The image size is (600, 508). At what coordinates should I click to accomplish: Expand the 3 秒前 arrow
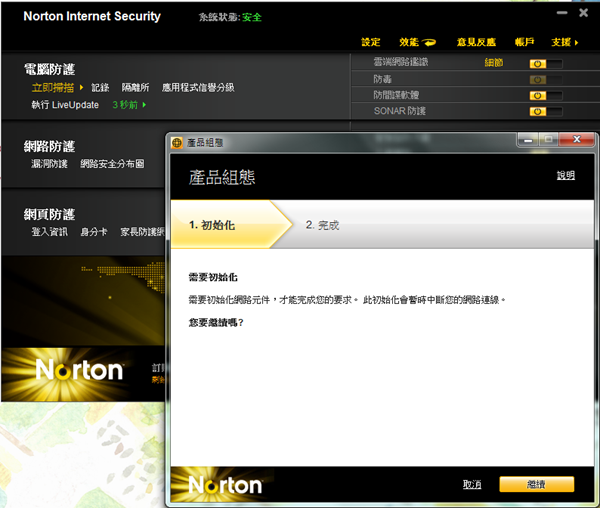(x=144, y=105)
